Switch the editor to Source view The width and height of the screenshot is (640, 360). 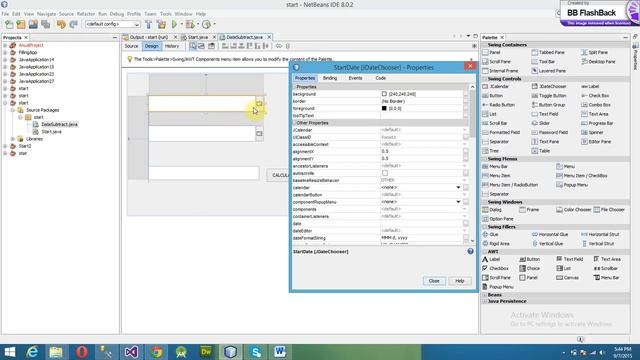[x=131, y=46]
